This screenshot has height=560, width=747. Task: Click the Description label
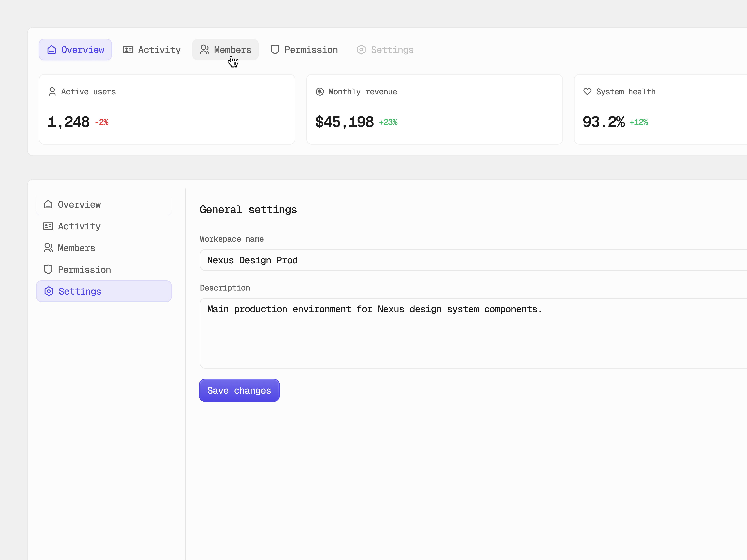point(225,288)
